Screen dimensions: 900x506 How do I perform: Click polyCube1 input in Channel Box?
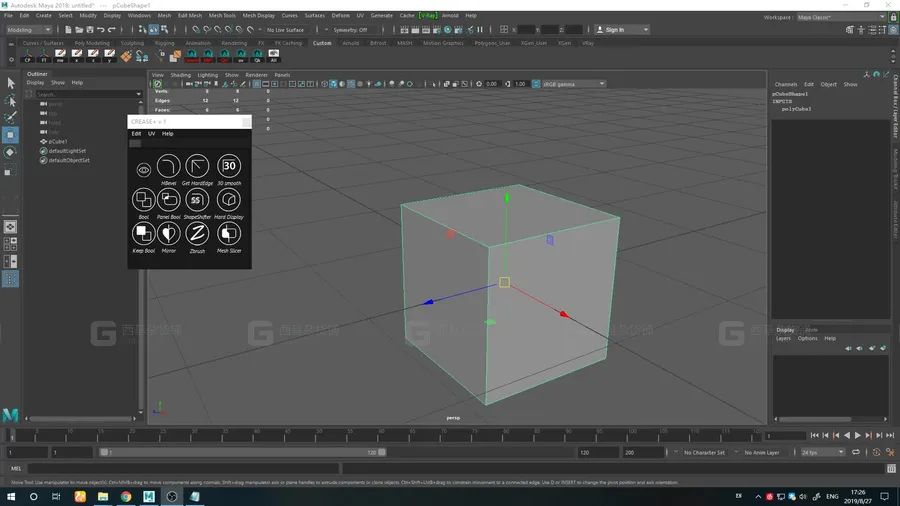pos(796,108)
